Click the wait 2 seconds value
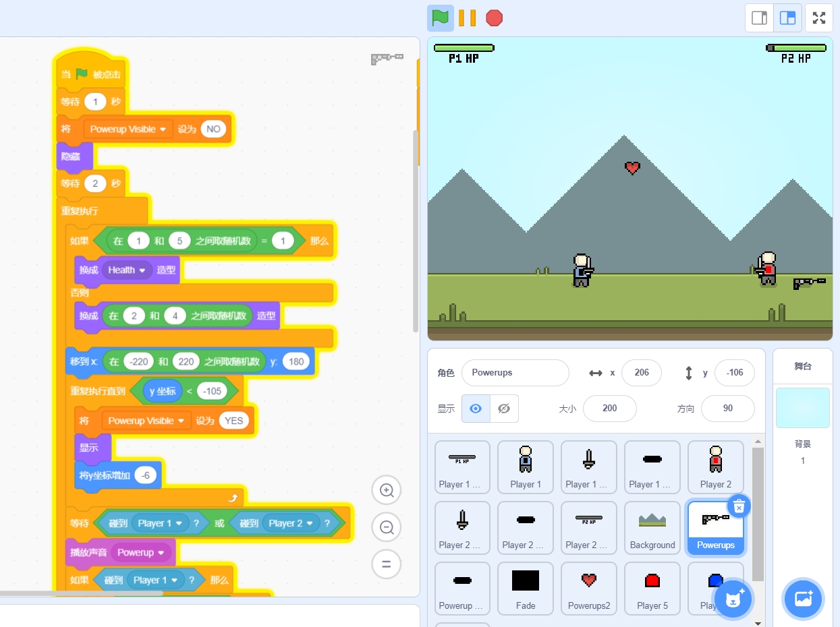This screenshot has height=627, width=840. click(x=95, y=183)
